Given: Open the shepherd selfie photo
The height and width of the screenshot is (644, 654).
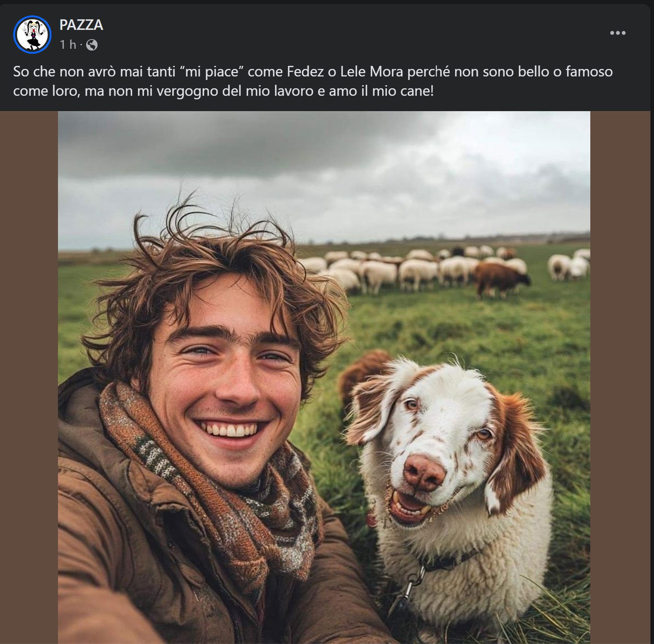Looking at the screenshot, I should coord(324,308).
